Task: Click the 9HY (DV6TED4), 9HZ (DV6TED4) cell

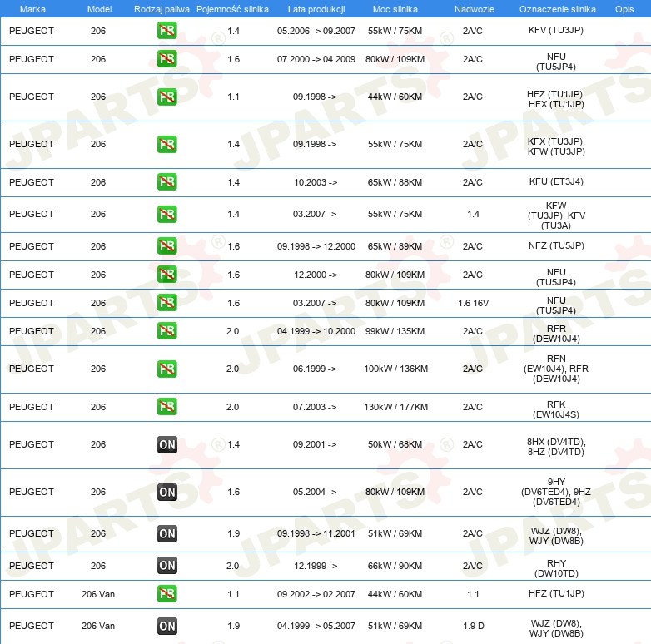Action: (x=556, y=492)
